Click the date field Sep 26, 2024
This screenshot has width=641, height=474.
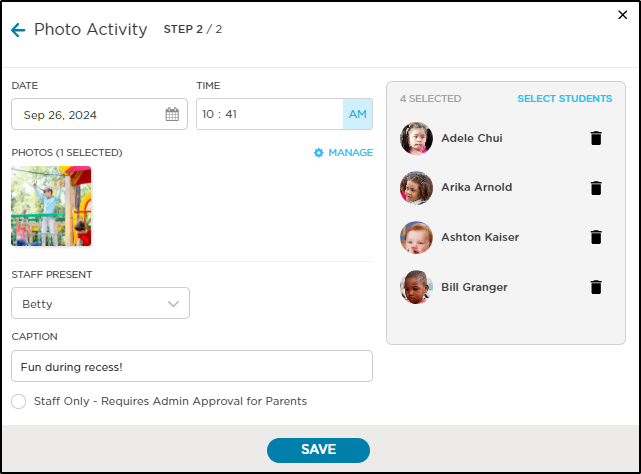tap(99, 114)
